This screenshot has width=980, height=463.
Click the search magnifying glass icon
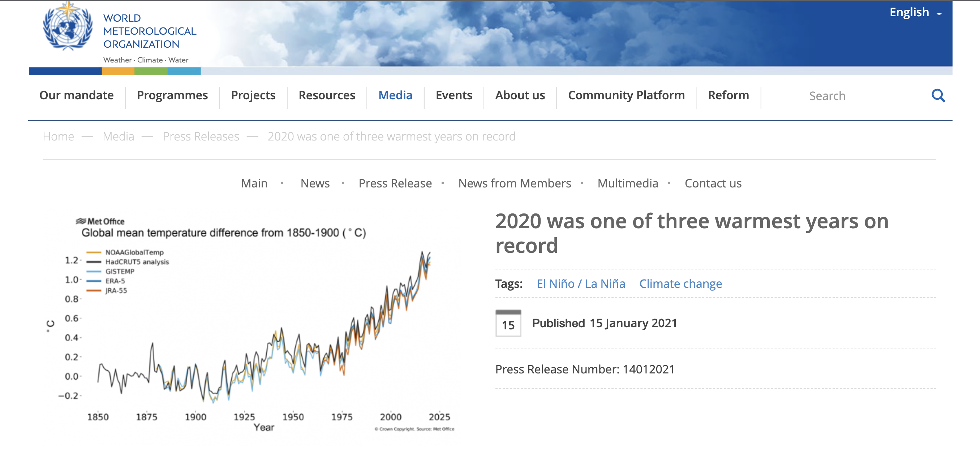tap(939, 96)
